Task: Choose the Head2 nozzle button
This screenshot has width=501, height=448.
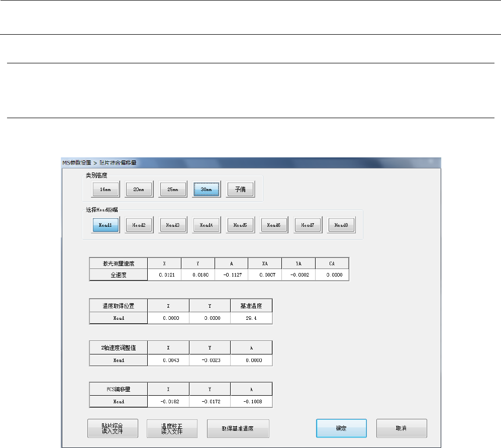Action: [x=139, y=225]
